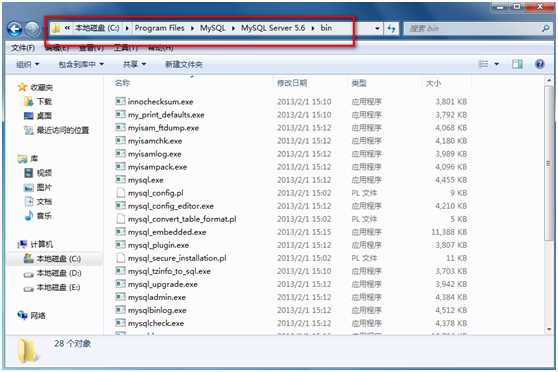The image size is (558, 372).
Task: Select the mysqladmin.exe file icon
Action: pos(121,297)
